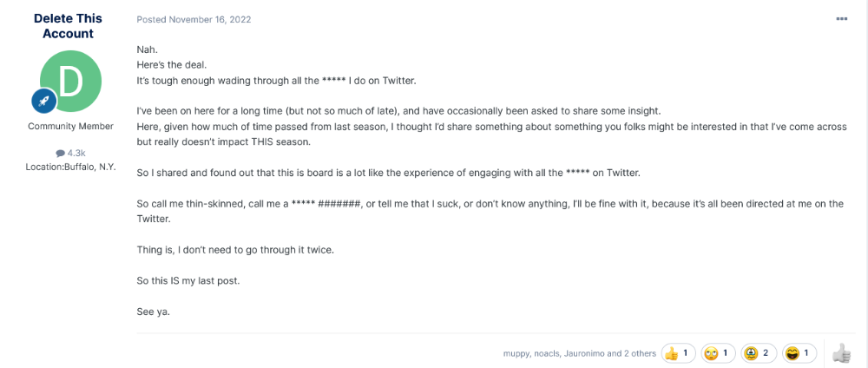
Task: Open the Delete This Account profile link
Action: (68, 25)
